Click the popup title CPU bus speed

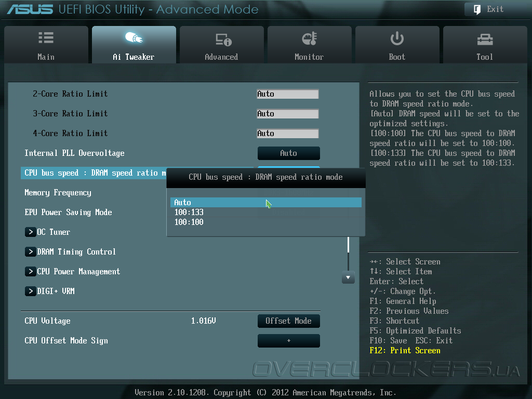(265, 177)
